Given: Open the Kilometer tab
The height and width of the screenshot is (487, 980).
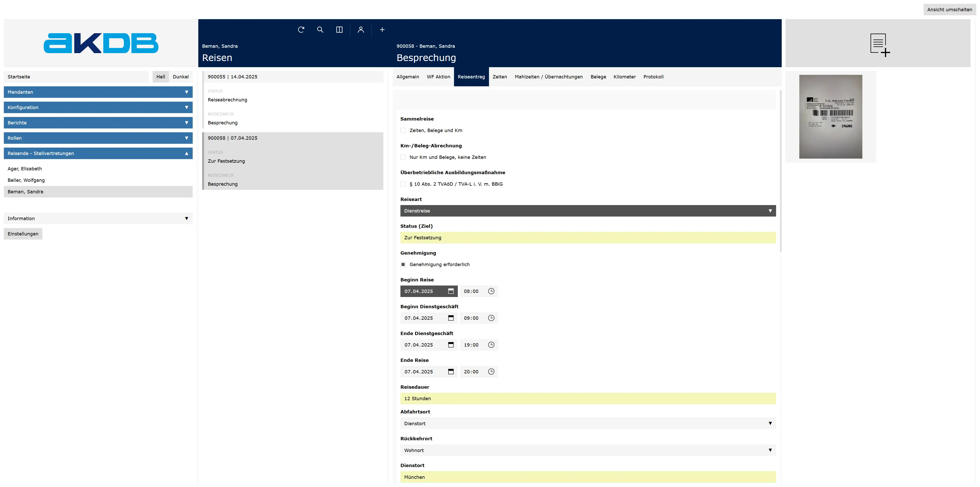Looking at the screenshot, I should [x=624, y=77].
